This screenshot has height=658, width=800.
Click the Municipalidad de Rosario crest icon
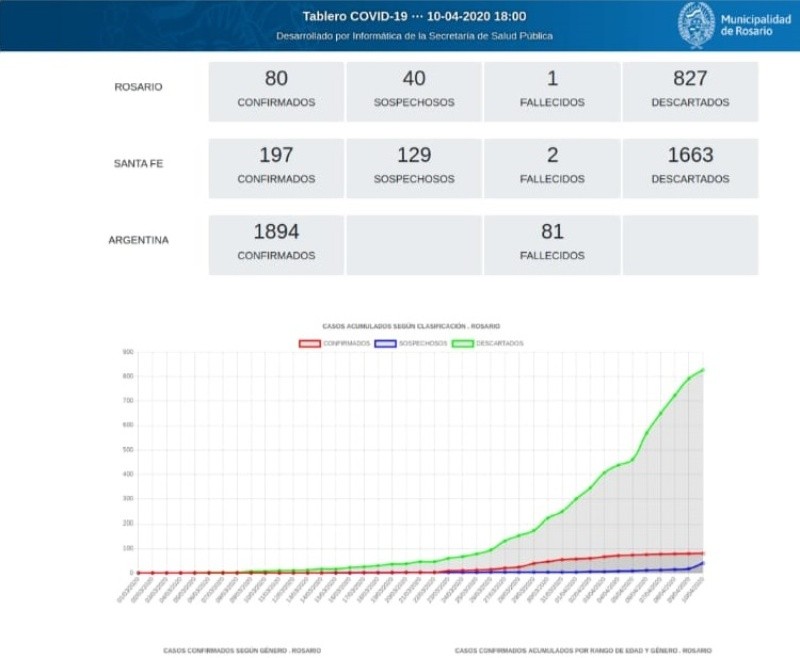point(696,25)
